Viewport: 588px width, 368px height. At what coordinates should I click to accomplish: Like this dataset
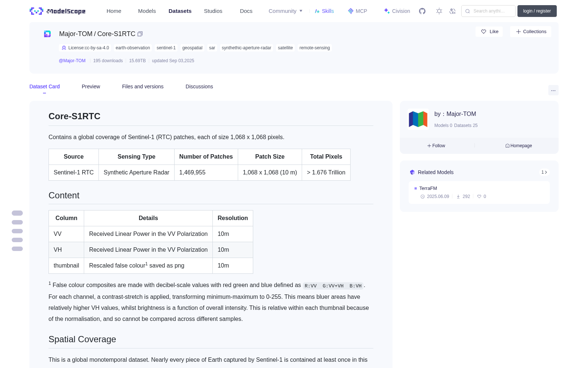490,32
